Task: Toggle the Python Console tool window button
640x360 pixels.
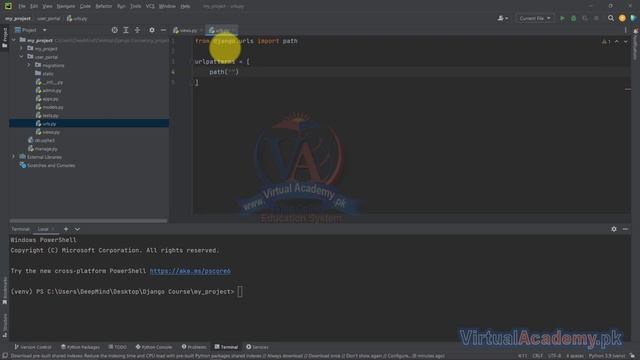Action: point(154,347)
